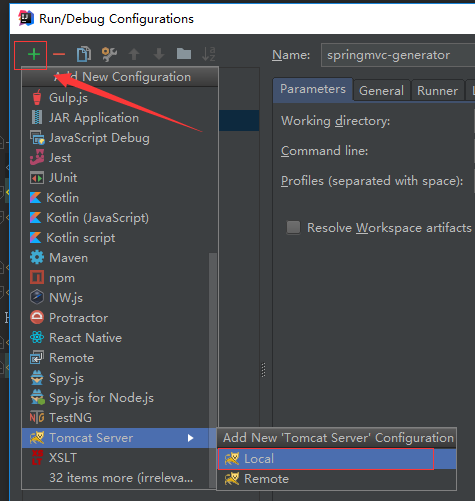
Task: Switch to the Runner tab
Action: [437, 91]
